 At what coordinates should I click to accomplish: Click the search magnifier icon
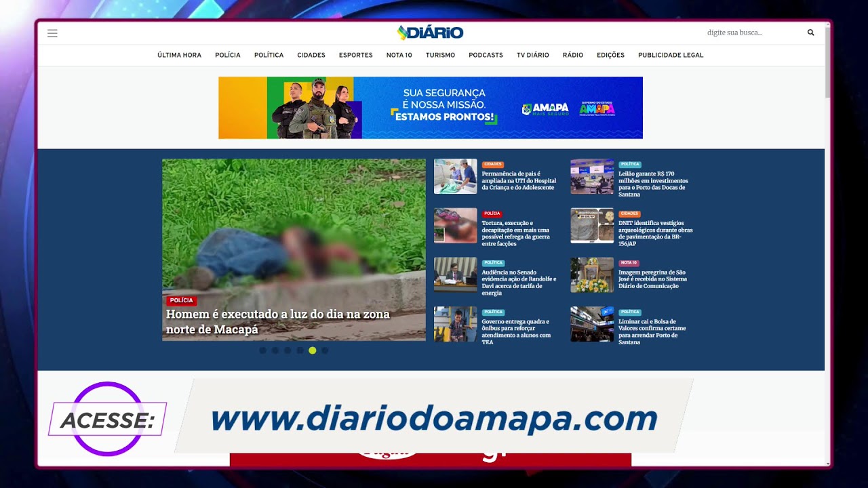click(x=810, y=33)
